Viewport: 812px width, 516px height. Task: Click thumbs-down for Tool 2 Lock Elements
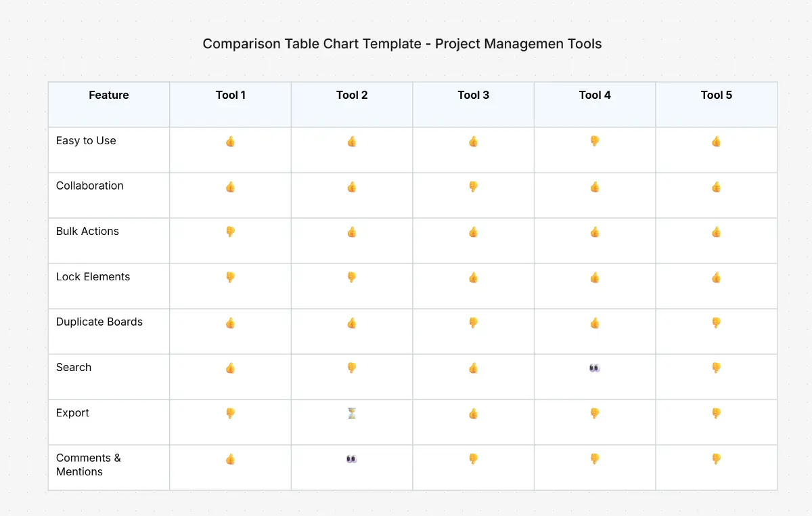tap(352, 278)
